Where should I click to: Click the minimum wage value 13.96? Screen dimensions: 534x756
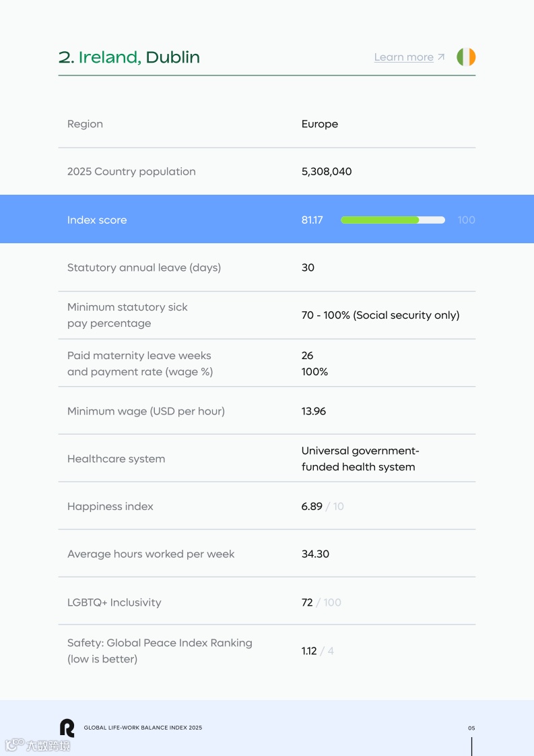tap(314, 411)
